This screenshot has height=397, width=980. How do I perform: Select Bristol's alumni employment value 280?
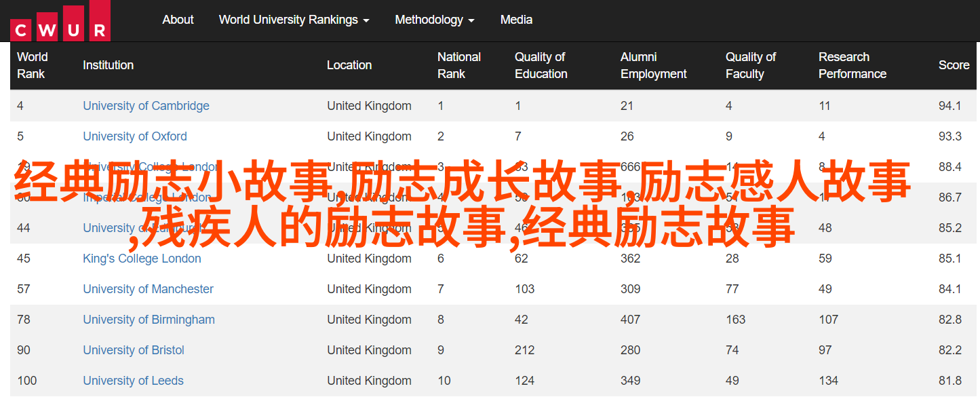point(631,350)
